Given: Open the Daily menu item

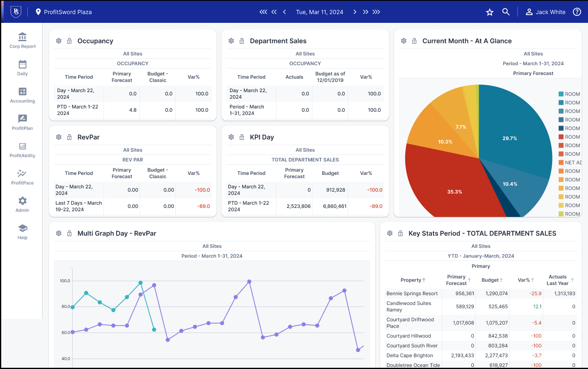Looking at the screenshot, I should (22, 68).
